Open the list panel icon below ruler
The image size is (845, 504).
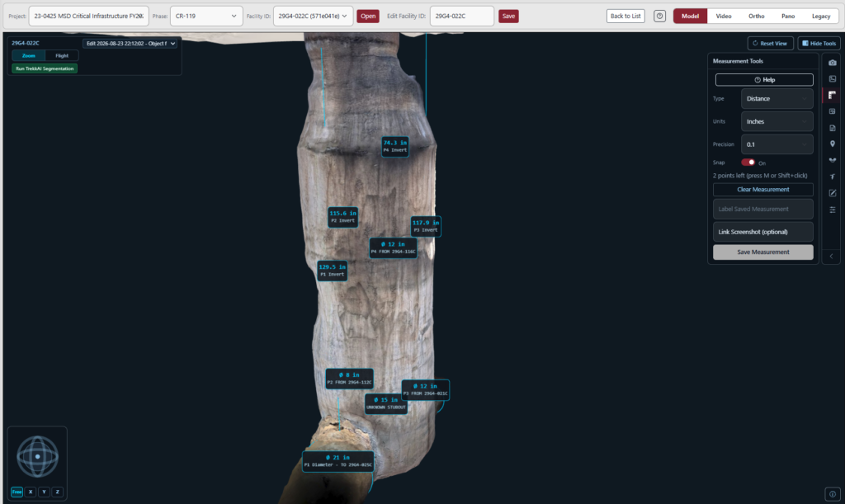pyautogui.click(x=832, y=111)
